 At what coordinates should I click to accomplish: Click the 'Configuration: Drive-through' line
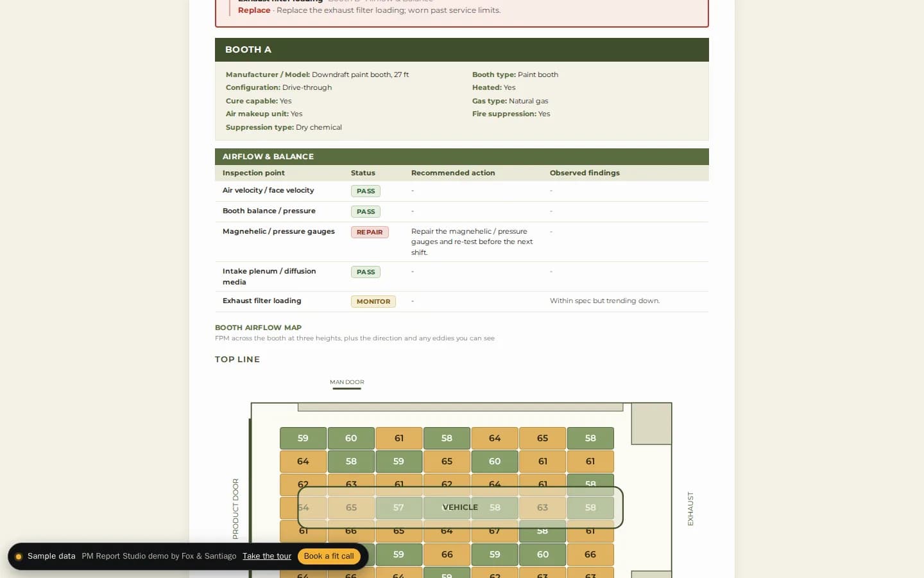click(x=278, y=87)
